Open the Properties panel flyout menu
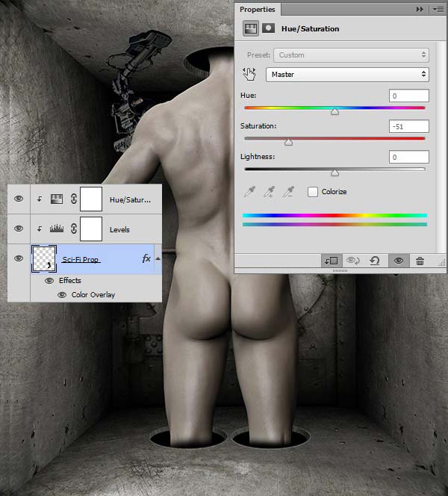Screen dimensions: 448x496 (438, 10)
